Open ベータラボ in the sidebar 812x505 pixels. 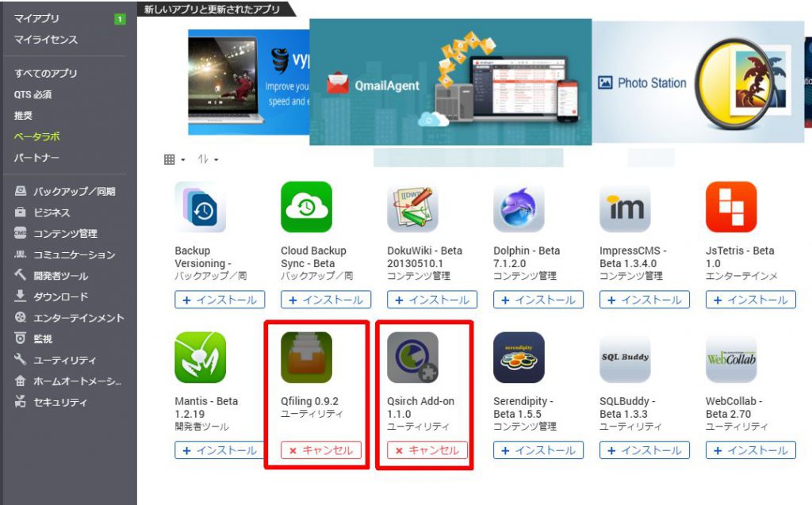pos(36,136)
